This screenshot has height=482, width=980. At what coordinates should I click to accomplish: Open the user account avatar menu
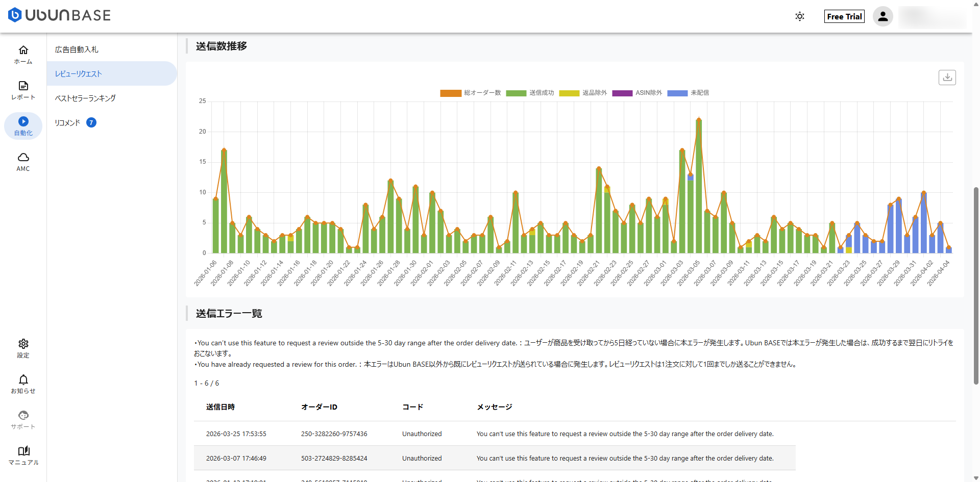coord(883,16)
